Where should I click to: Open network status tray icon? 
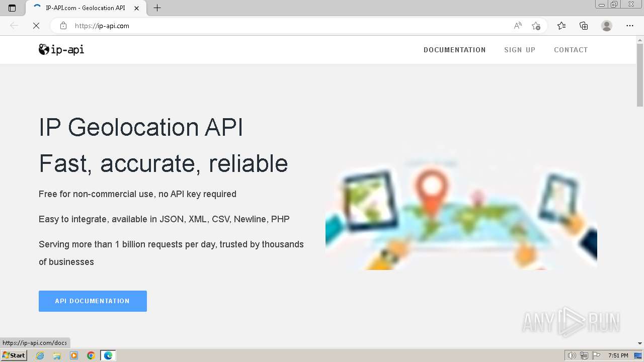(584, 355)
